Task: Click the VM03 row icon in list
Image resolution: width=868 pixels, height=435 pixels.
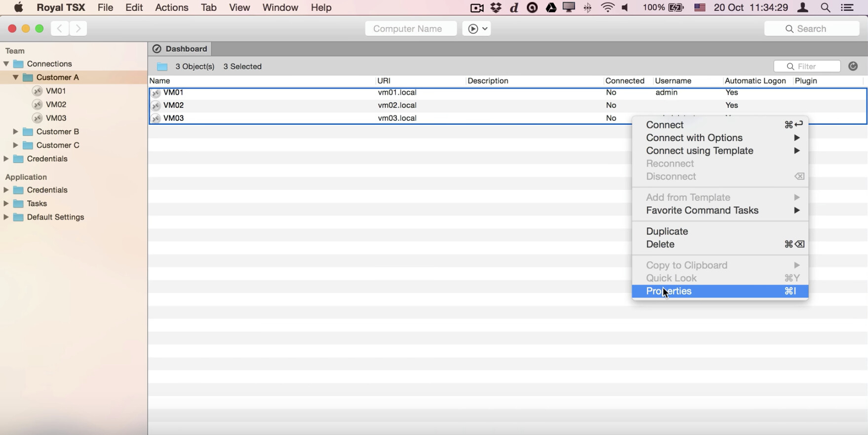Action: [x=156, y=118]
